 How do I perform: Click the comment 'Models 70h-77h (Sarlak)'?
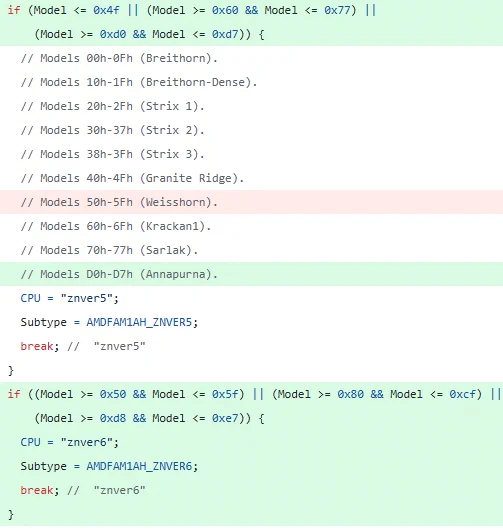click(109, 250)
